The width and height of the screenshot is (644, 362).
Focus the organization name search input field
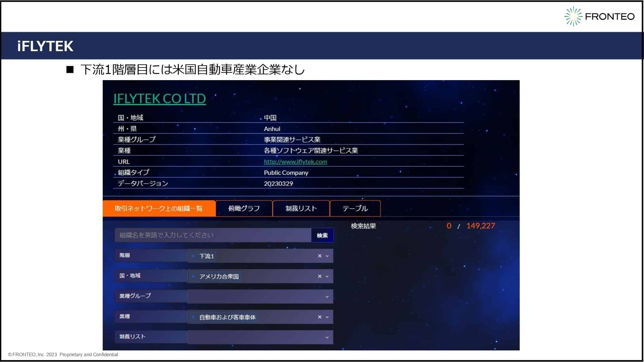[x=213, y=235]
